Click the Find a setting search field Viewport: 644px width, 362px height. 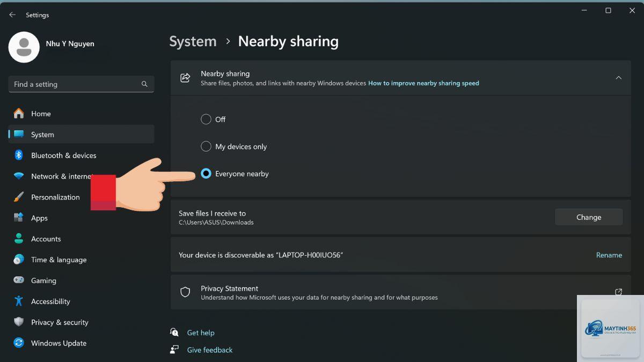coord(81,84)
